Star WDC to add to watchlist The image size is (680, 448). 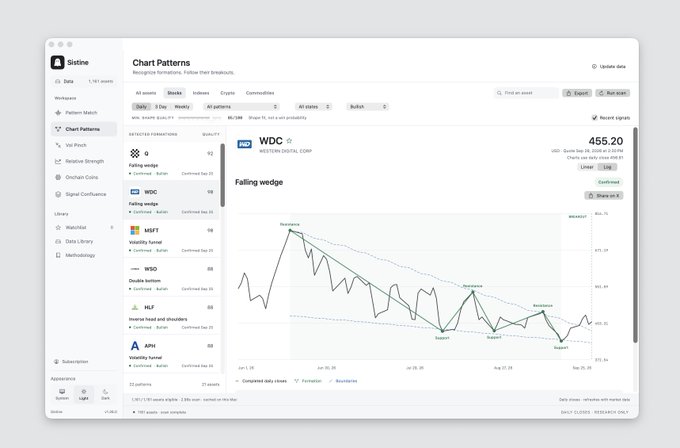tap(289, 141)
